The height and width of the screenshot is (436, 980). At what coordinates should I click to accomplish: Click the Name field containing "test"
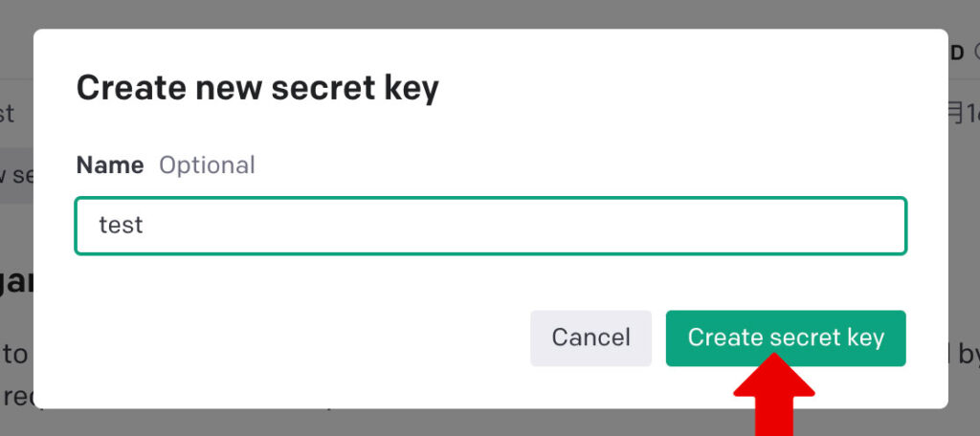490,226
